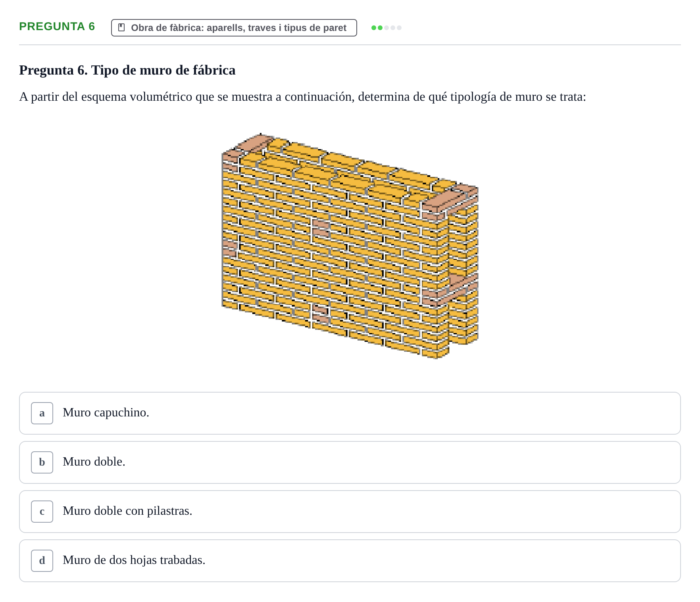700x602 pixels.
Task: Click the difficulty dots indicator
Action: [x=386, y=28]
